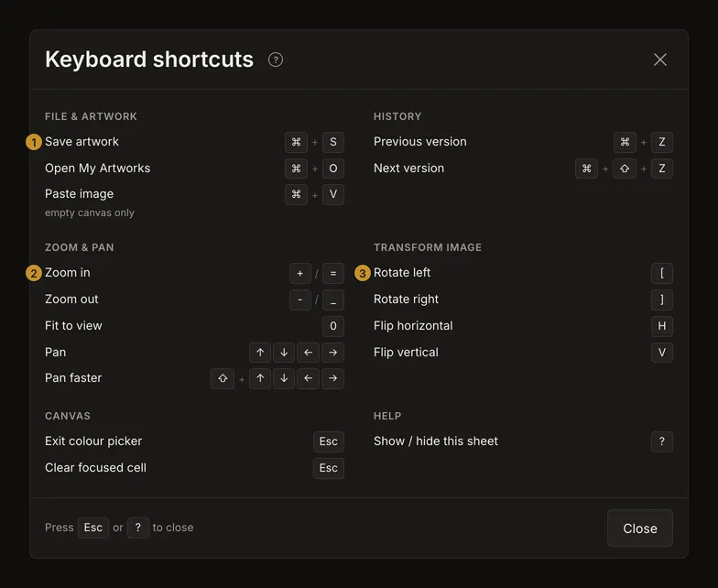Click the shift key in Next version row
Screen dimensions: 718x588
tap(625, 169)
